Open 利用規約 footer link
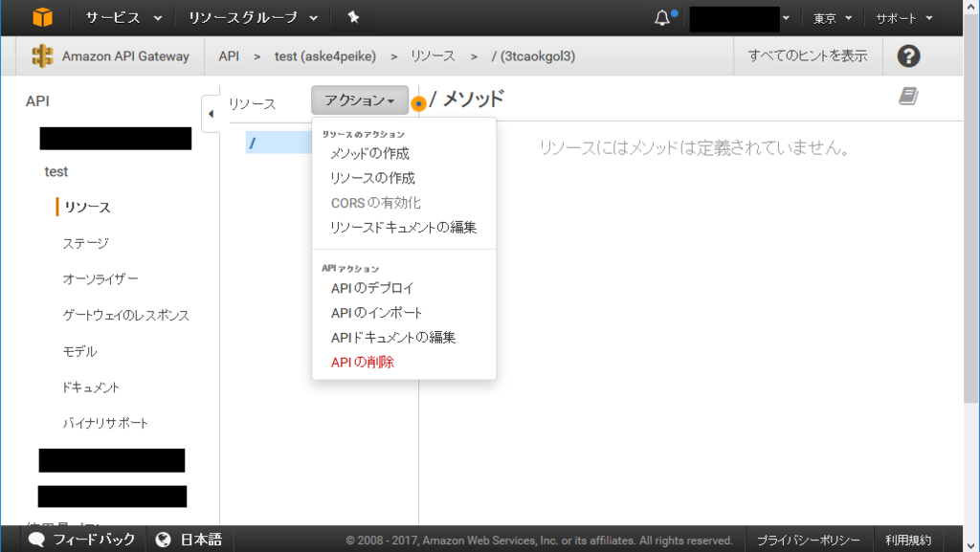Screen dimensions: 980x552 coord(908,541)
